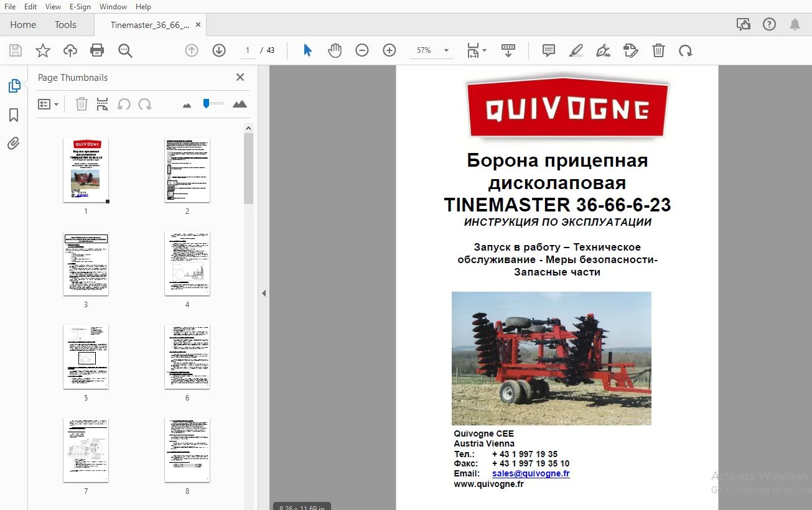Click the www.quivogne.fr website text
Image resolution: width=812 pixels, height=510 pixels.
[488, 484]
